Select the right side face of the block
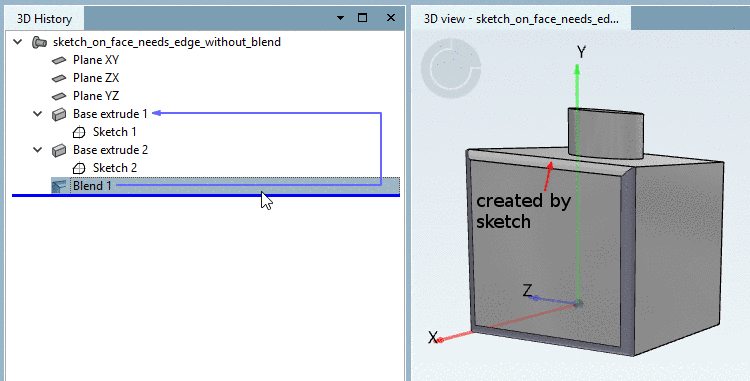This screenshot has height=381, width=750. coord(679,258)
